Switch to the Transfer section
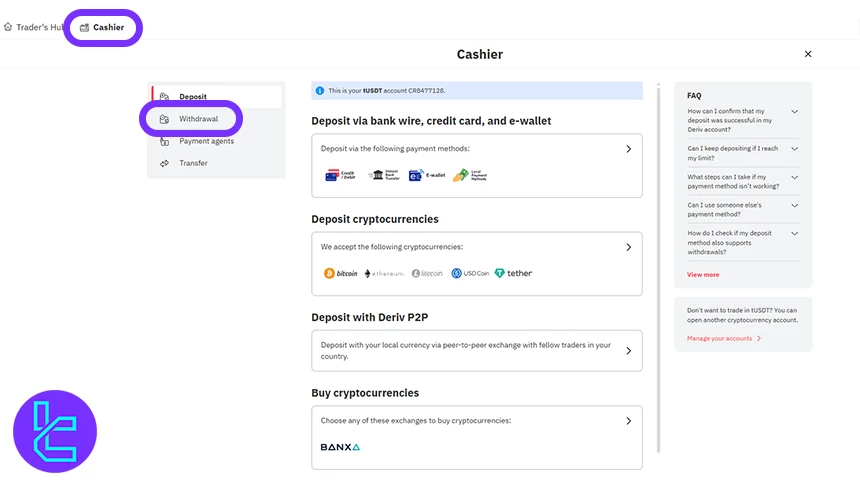 pyautogui.click(x=193, y=163)
